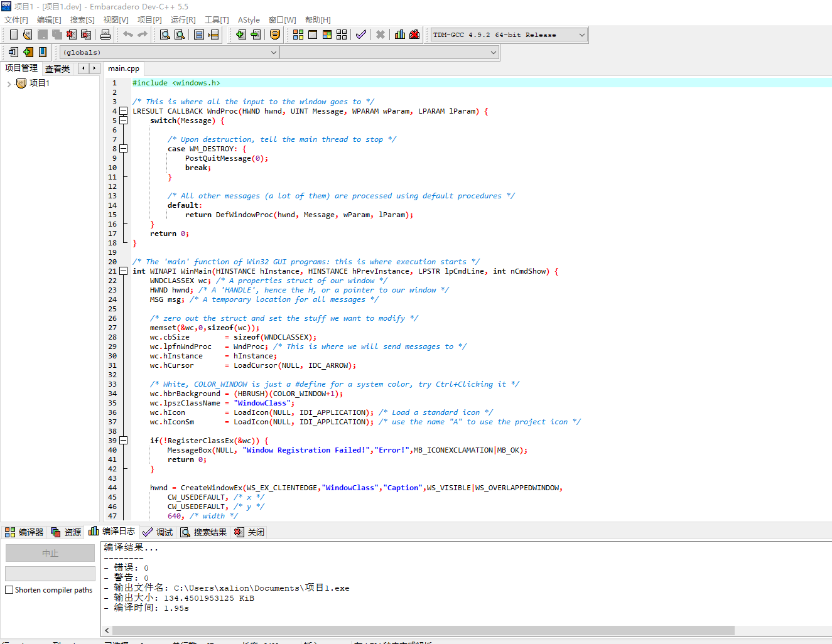Click the Close All files icon
The height and width of the screenshot is (644, 832).
(86, 35)
